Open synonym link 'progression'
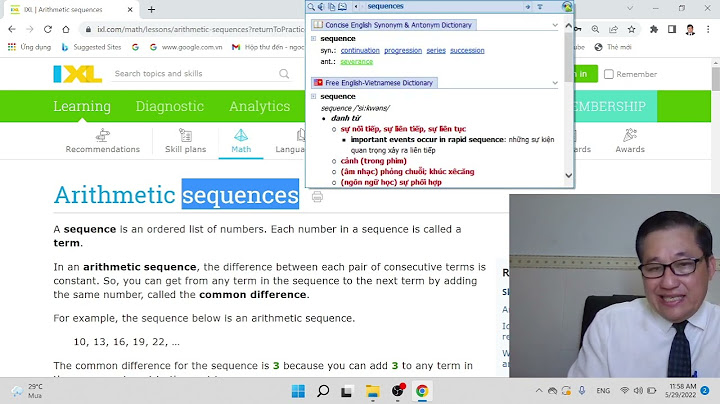The width and height of the screenshot is (720, 404). 403,50
